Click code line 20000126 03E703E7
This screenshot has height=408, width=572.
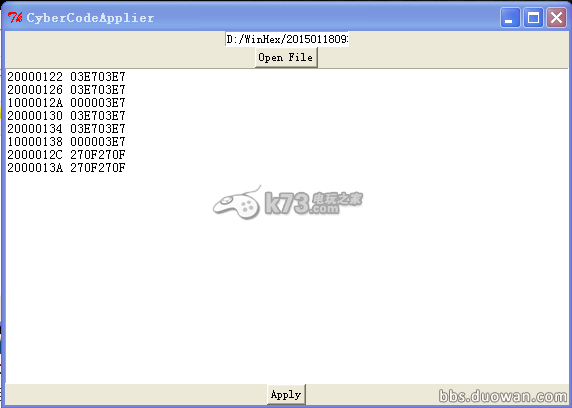coord(66,90)
